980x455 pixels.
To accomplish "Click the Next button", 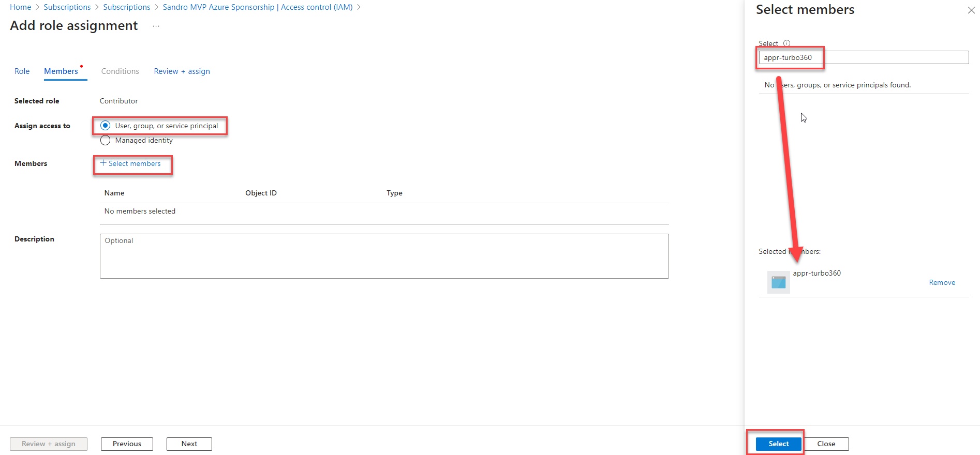I will tap(189, 444).
